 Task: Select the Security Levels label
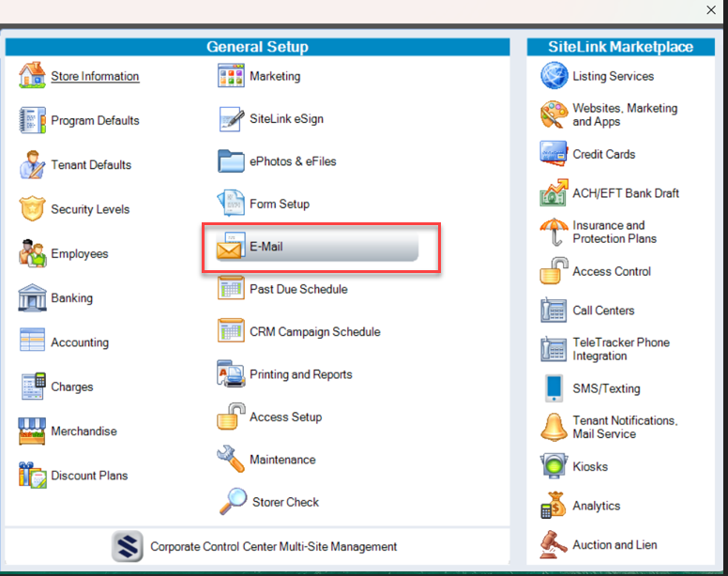point(90,209)
